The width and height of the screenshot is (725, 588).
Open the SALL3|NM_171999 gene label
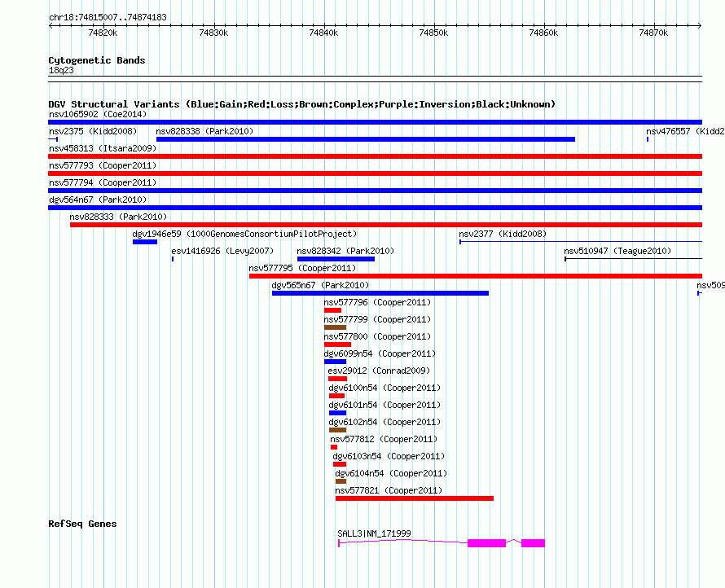374,533
